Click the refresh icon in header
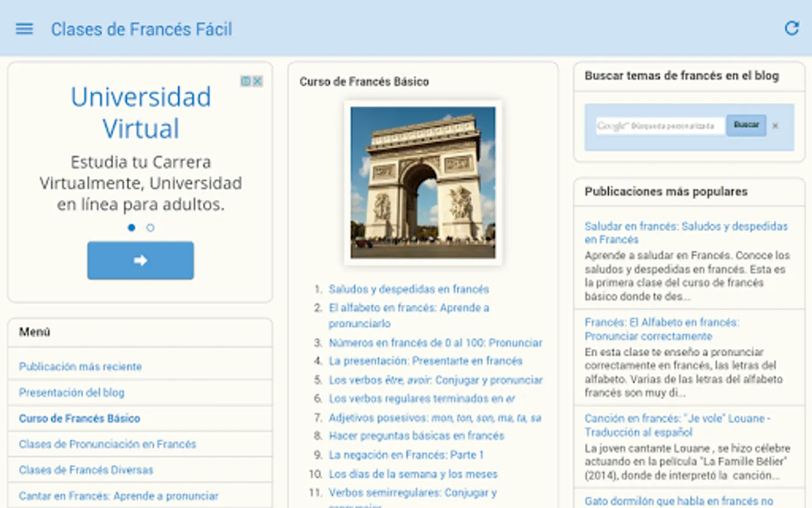Viewport: 812px width, 508px height. tap(792, 28)
